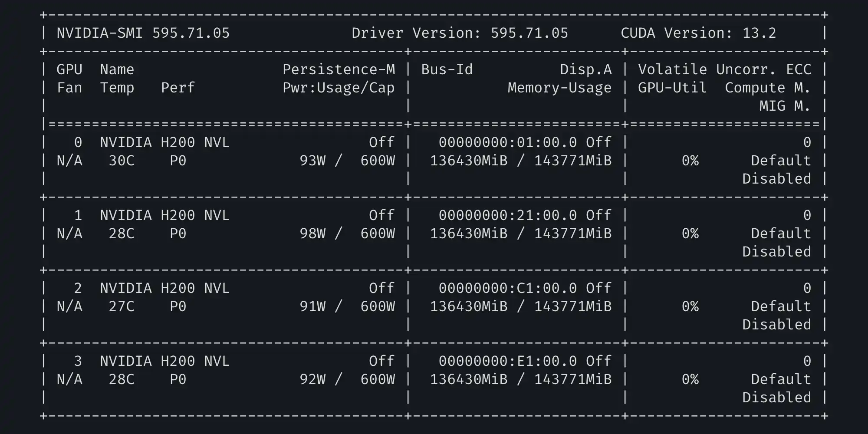The image size is (868, 434).
Task: Click bus ID 00000000:21:00.0
Action: pyautogui.click(x=507, y=215)
